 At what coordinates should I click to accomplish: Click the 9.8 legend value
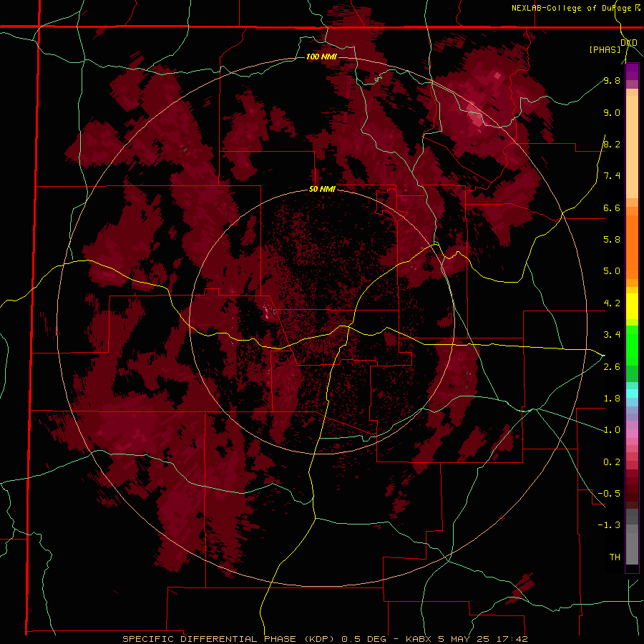612,80
